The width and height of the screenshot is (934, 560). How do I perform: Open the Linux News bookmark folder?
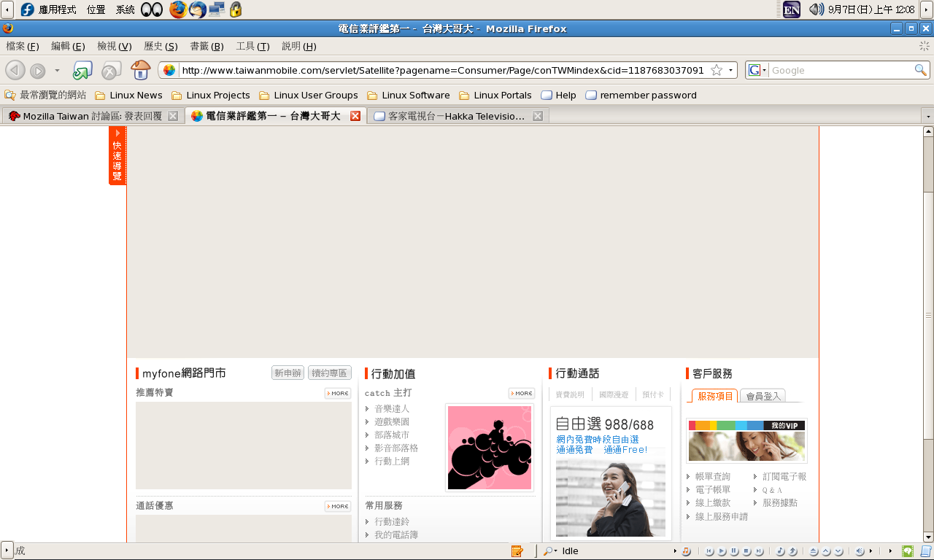128,95
